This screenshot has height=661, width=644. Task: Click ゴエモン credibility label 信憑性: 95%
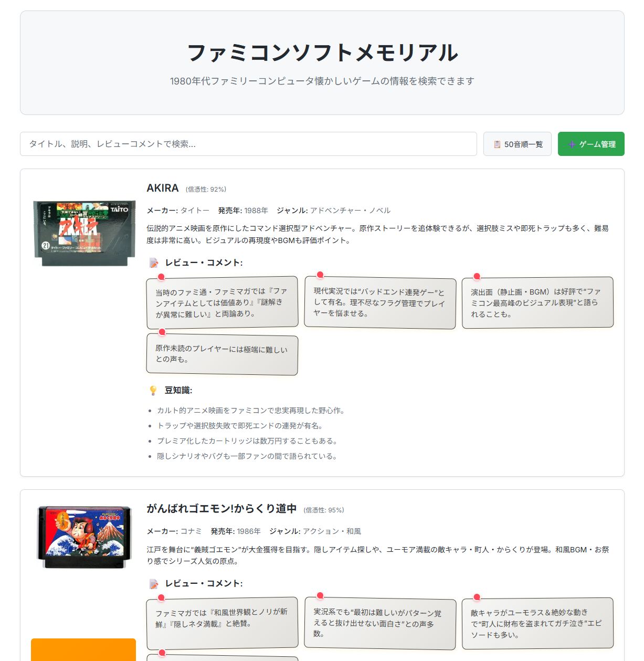324,510
